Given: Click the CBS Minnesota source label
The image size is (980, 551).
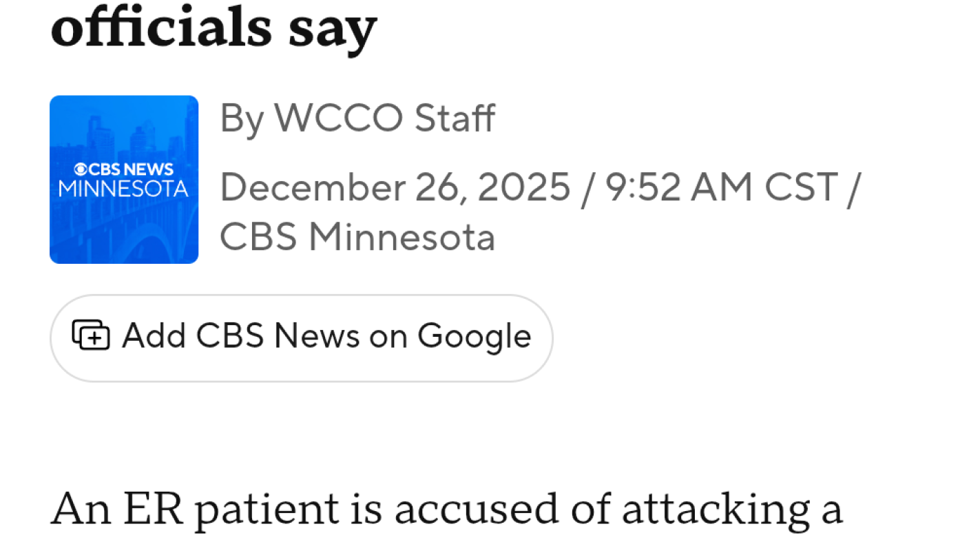Looking at the screenshot, I should pos(357,237).
